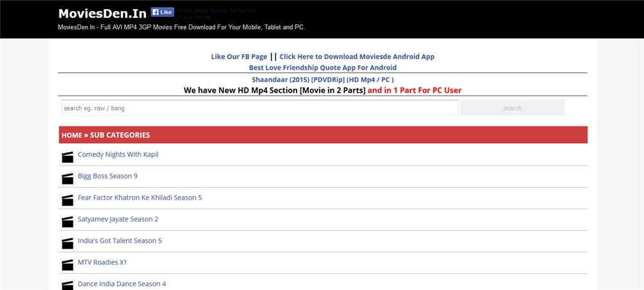The height and width of the screenshot is (290, 644).
Task: Open the Download Moviesde Android App link
Action: point(357,57)
